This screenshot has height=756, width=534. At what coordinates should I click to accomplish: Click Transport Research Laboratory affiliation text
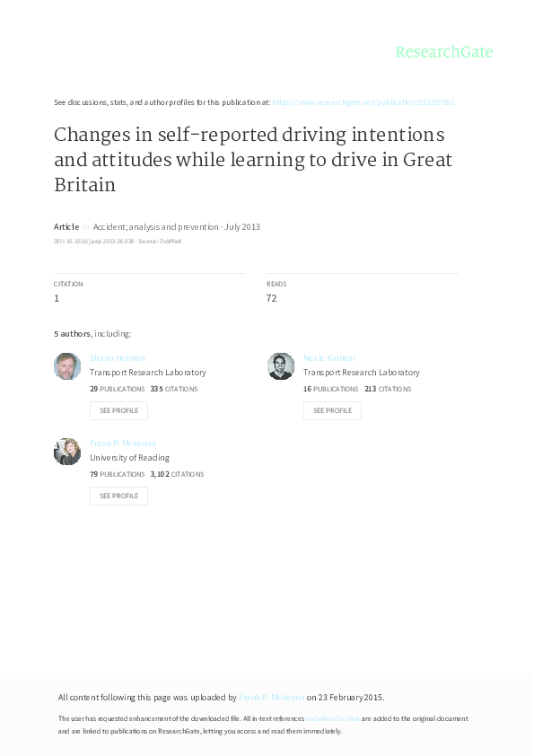(x=146, y=372)
